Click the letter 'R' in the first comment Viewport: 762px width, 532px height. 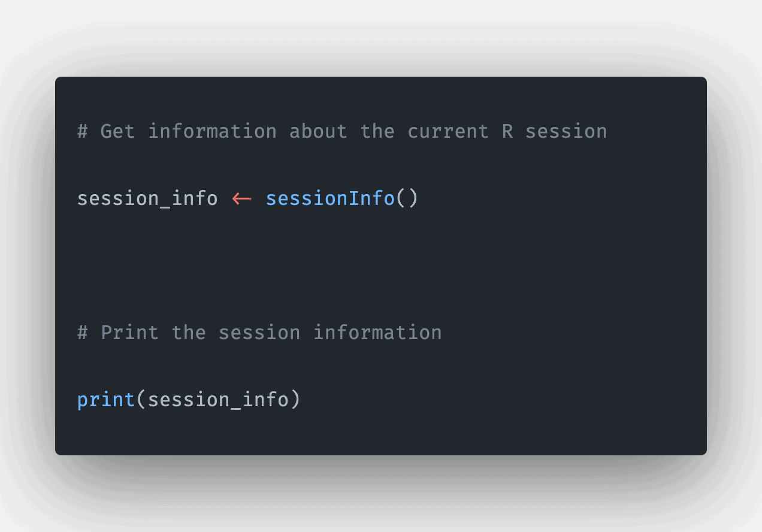(x=507, y=131)
